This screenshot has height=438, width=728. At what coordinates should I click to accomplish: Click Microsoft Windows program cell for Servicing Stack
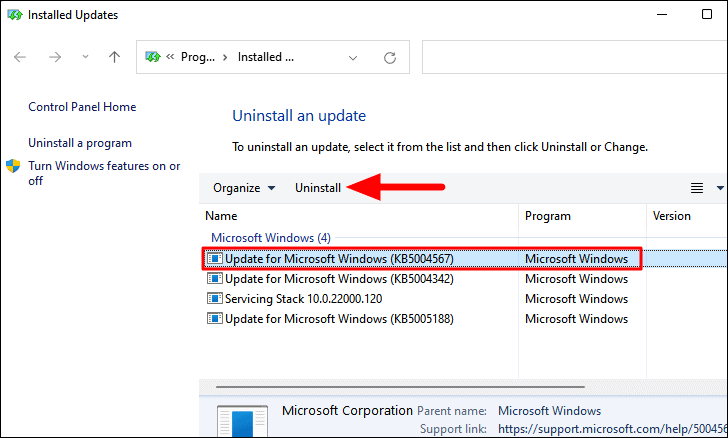pos(576,299)
